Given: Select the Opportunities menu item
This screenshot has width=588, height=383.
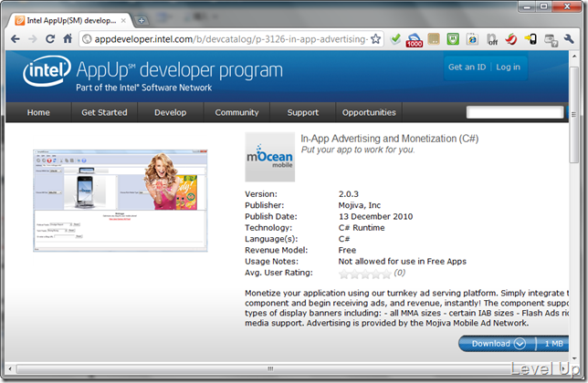Looking at the screenshot, I should [x=369, y=112].
